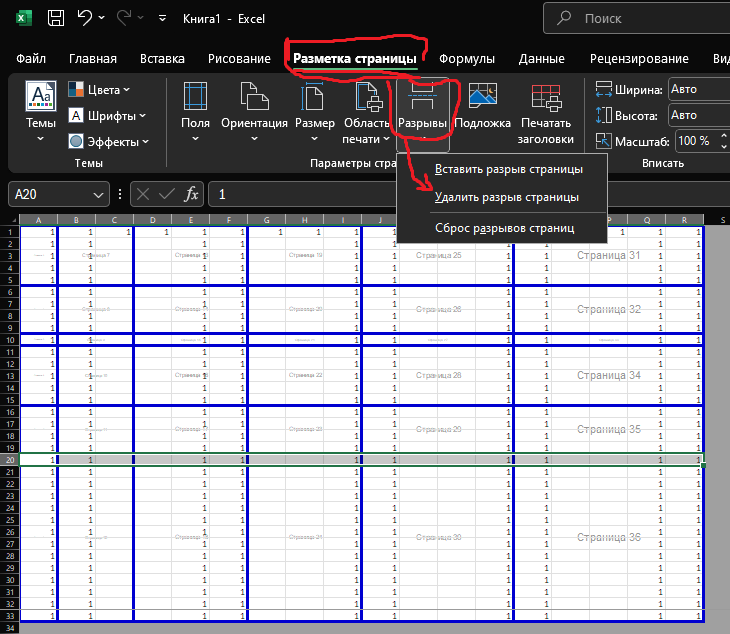This screenshot has height=634, width=730.
Task: Switch to the Формулы tab
Action: [x=467, y=59]
